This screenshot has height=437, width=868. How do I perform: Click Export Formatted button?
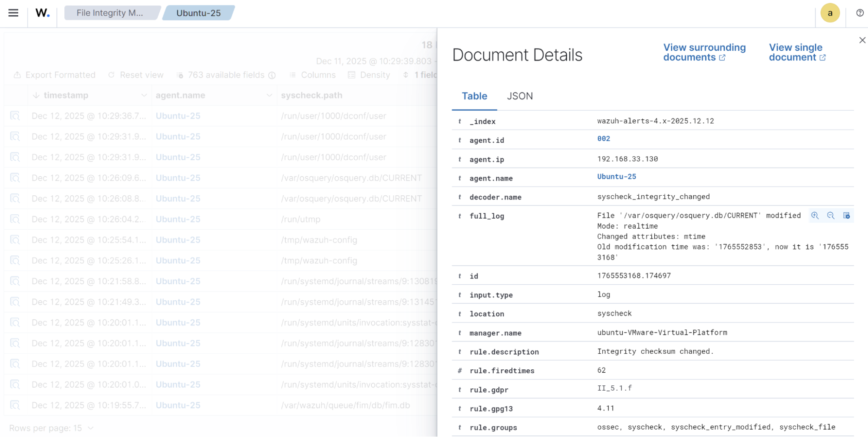coord(55,75)
